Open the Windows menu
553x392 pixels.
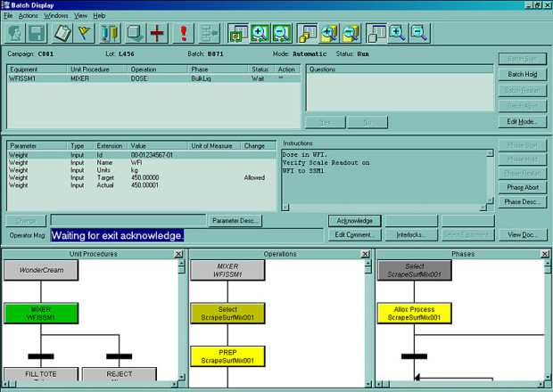[55, 15]
